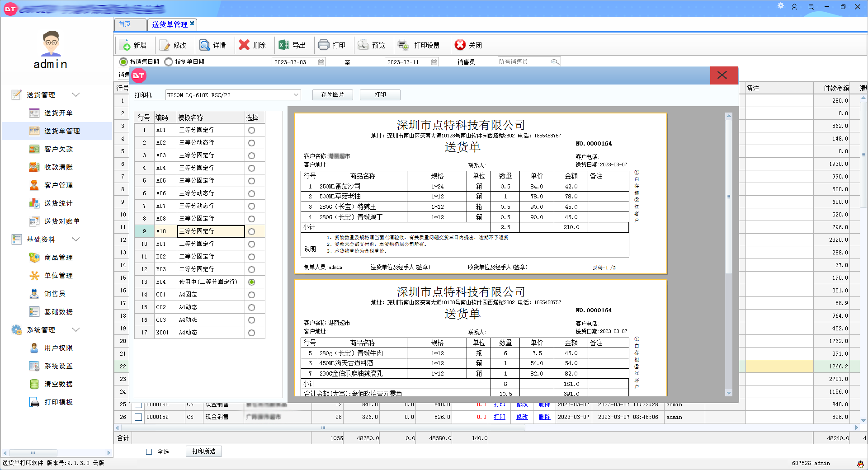Open 基础数据 in sidebar

pos(58,312)
